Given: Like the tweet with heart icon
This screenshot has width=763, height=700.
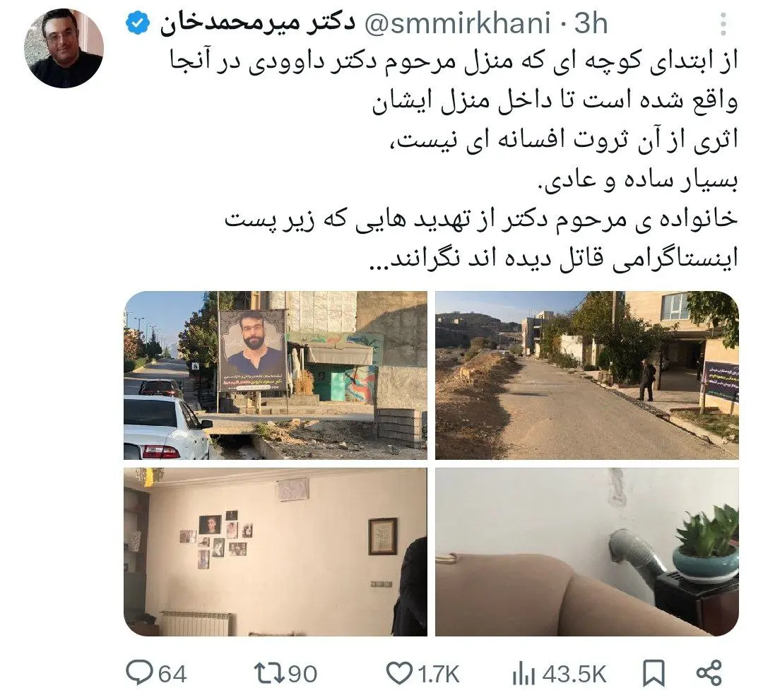Looking at the screenshot, I should (x=398, y=674).
